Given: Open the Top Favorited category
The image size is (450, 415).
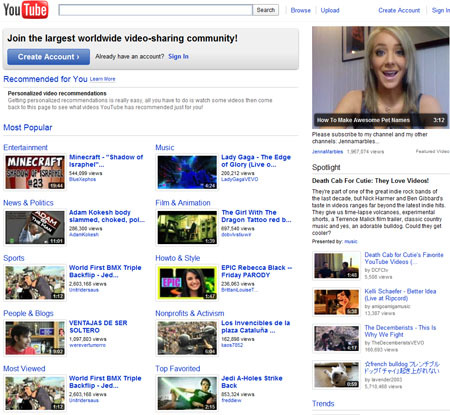Looking at the screenshot, I should pos(178,369).
